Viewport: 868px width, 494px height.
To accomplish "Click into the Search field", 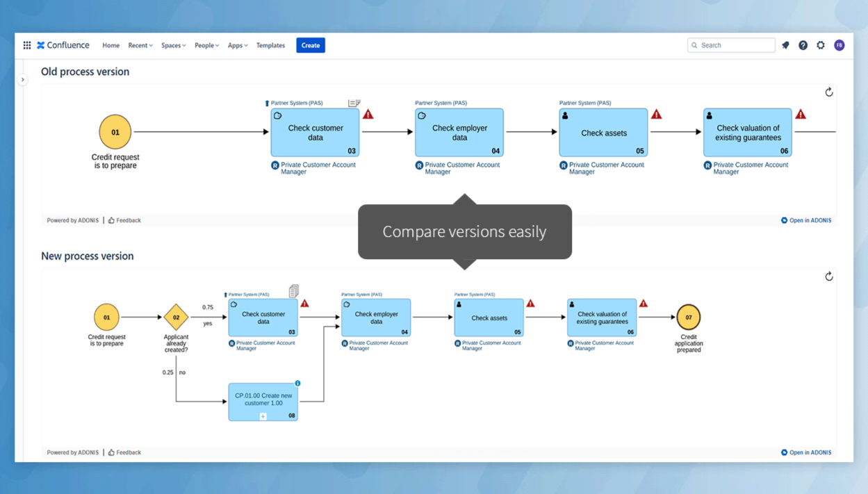I will click(731, 45).
